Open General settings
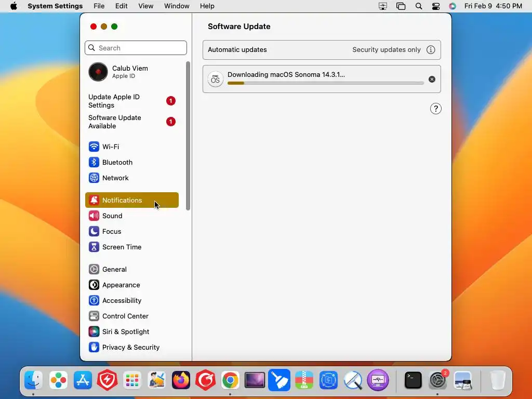The image size is (532, 399). (131, 270)
